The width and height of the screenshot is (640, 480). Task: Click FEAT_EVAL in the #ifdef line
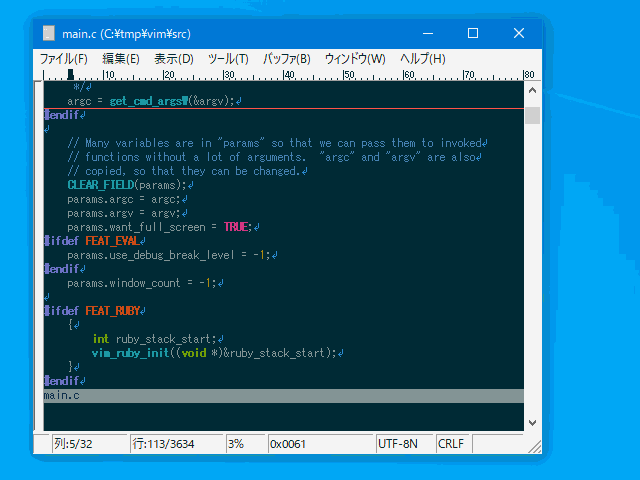click(112, 241)
